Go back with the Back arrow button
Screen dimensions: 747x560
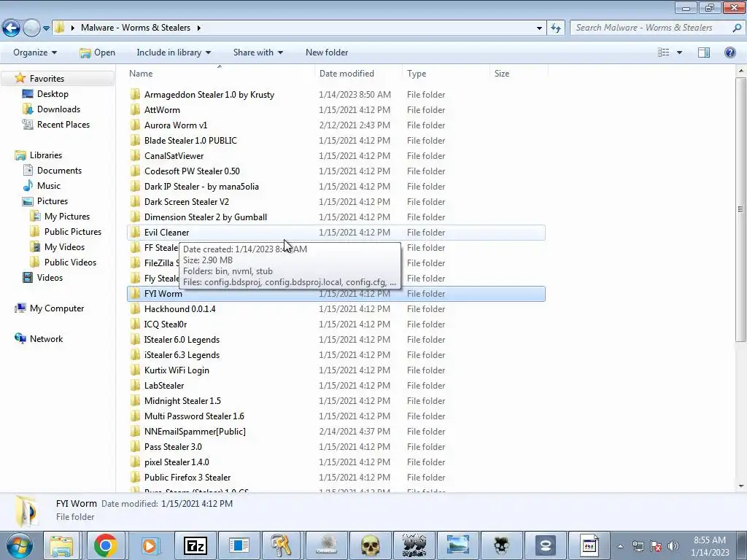[x=12, y=28]
